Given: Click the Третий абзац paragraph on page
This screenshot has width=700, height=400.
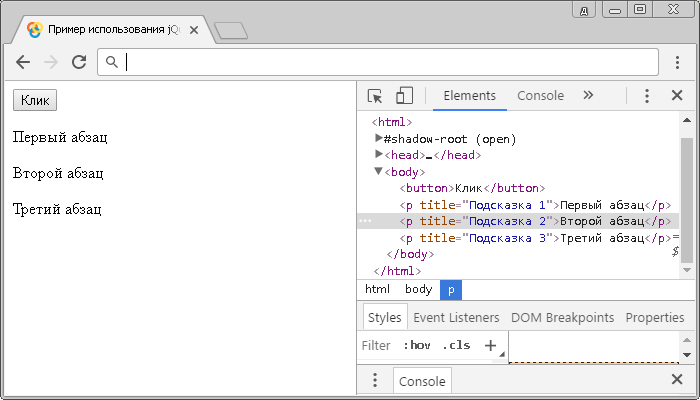Looking at the screenshot, I should click(57, 209).
